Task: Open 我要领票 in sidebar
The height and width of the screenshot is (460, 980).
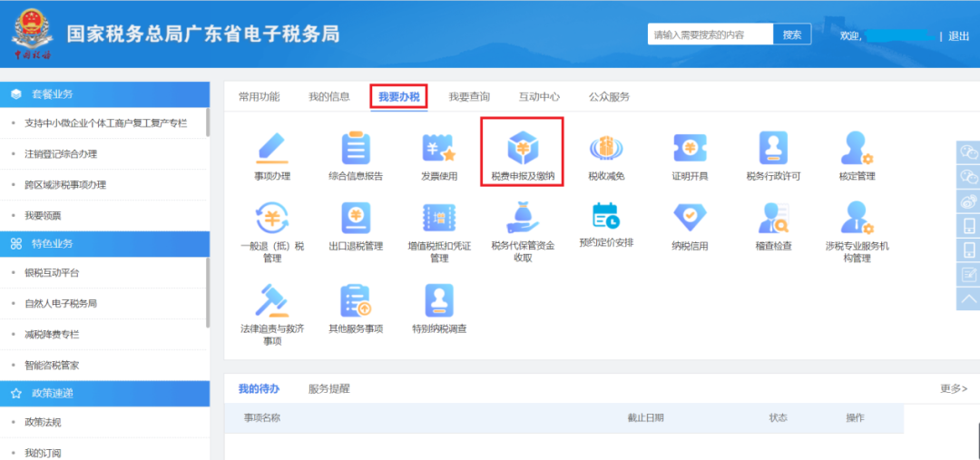Action: coord(43,216)
